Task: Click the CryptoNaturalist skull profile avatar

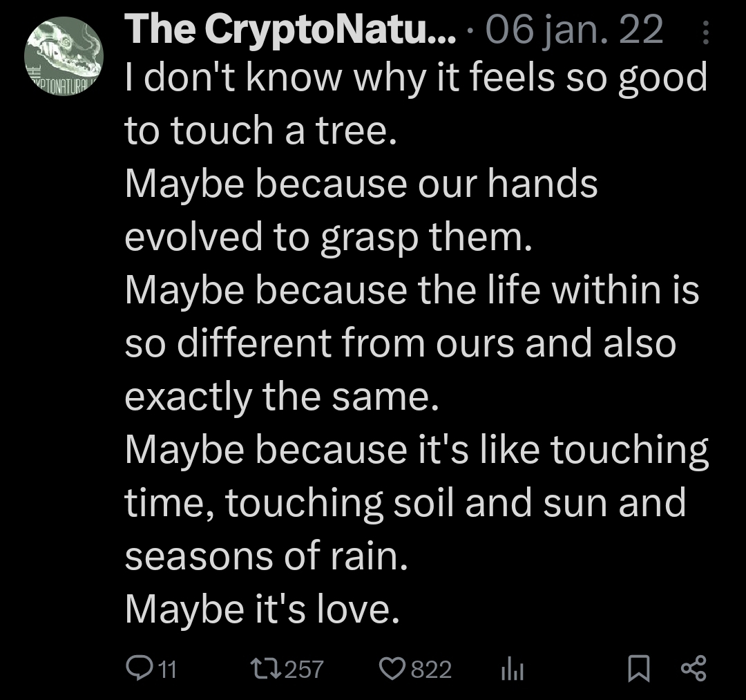Action: [63, 57]
